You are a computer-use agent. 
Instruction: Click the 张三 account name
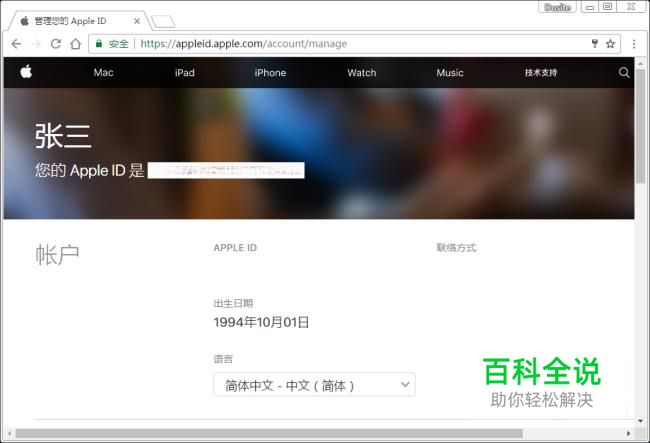click(x=63, y=136)
